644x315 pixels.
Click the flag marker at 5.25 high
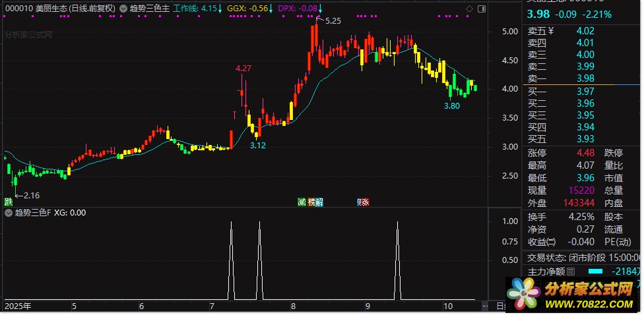click(x=319, y=19)
